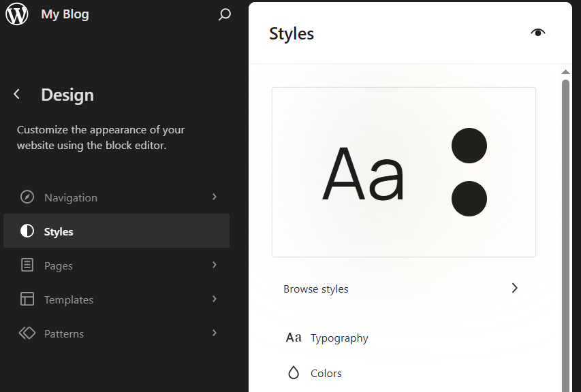Image resolution: width=581 pixels, height=392 pixels.
Task: Click the My Blog site title
Action: (x=65, y=14)
